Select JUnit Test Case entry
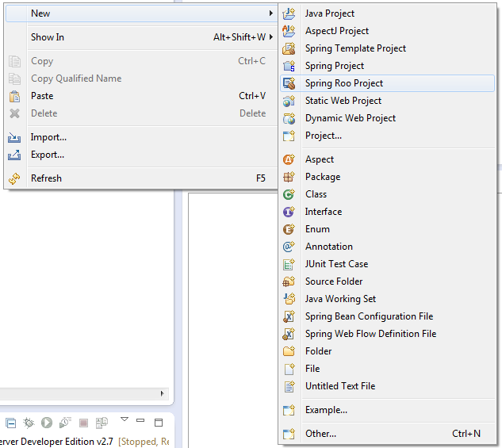 (387, 264)
